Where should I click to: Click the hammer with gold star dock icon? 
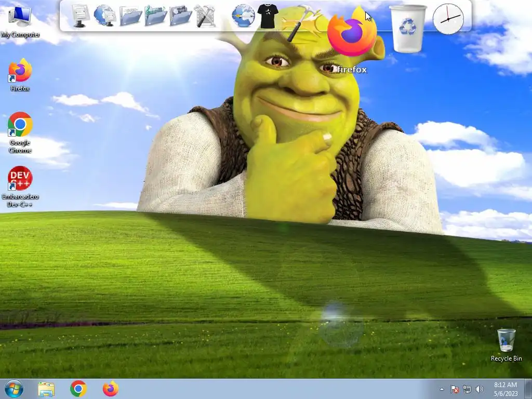pyautogui.click(x=302, y=22)
